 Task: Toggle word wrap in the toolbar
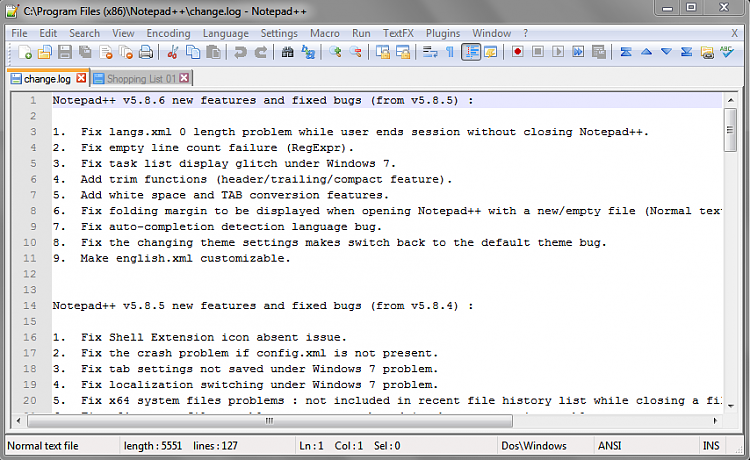(430, 52)
